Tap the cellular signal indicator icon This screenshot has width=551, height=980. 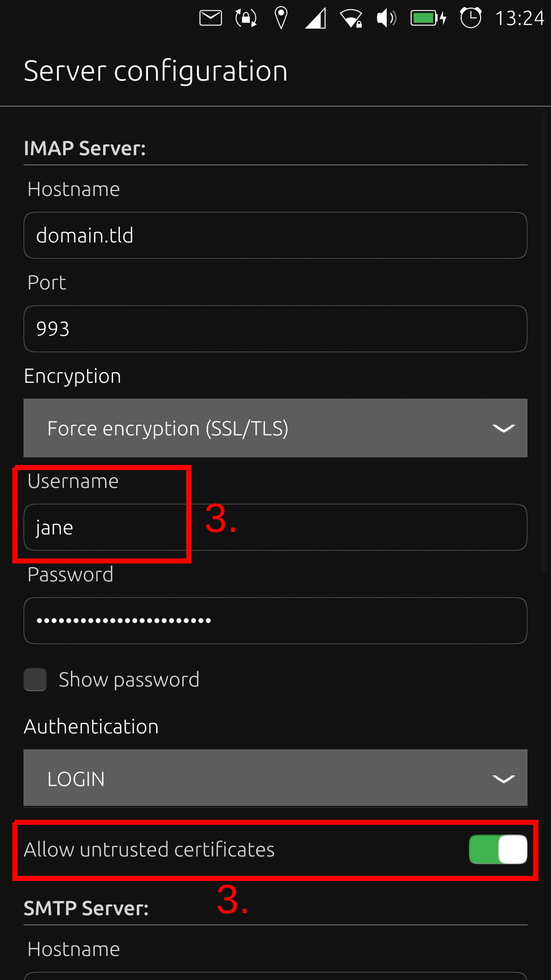pos(316,18)
